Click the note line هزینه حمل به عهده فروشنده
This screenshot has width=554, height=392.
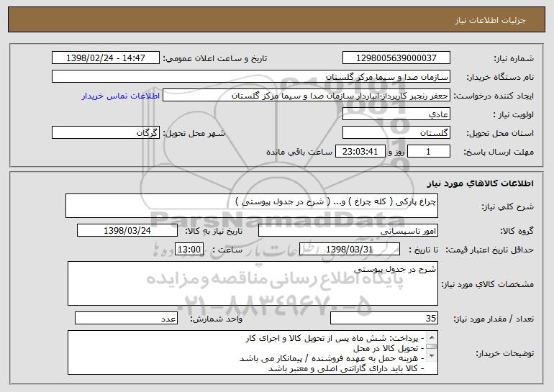click(332, 358)
